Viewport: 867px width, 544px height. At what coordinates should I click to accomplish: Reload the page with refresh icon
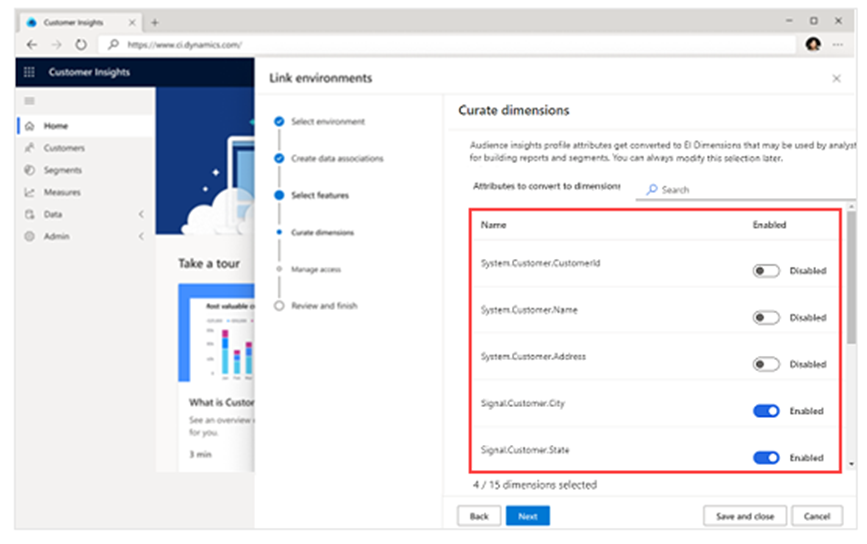[x=81, y=44]
